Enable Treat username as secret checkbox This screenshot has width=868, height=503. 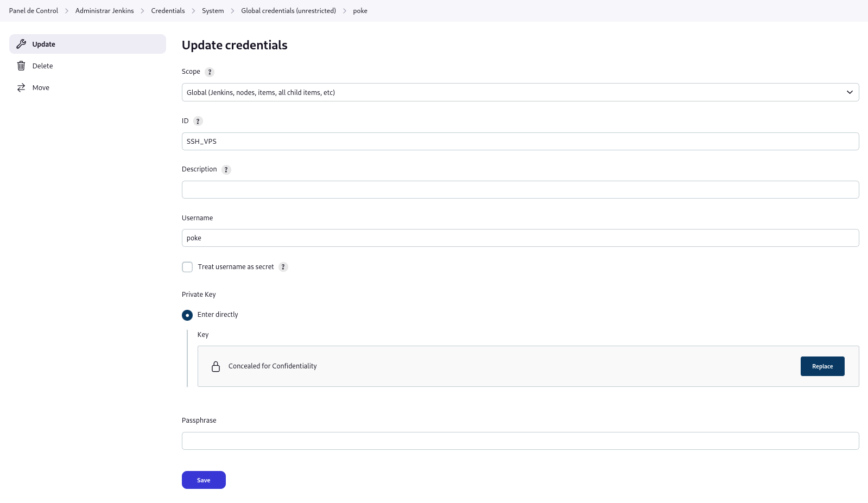click(187, 267)
